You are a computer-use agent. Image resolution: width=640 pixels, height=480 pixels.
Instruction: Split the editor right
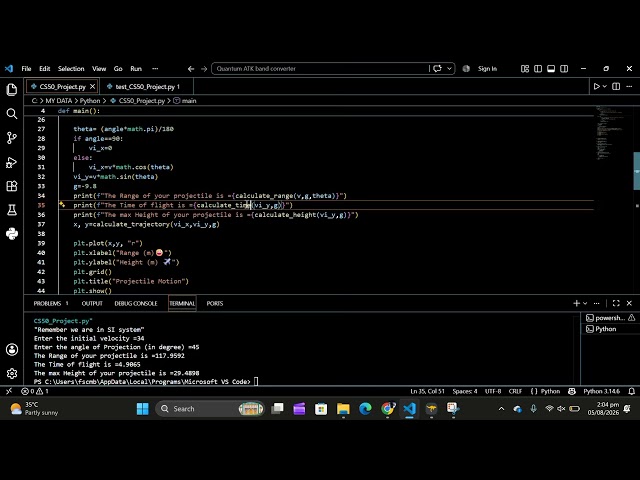(x=616, y=87)
